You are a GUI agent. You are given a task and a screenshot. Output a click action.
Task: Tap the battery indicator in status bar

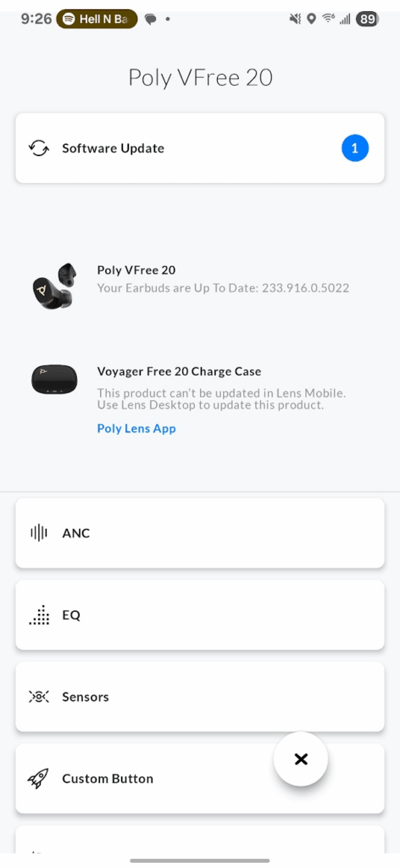tap(367, 19)
